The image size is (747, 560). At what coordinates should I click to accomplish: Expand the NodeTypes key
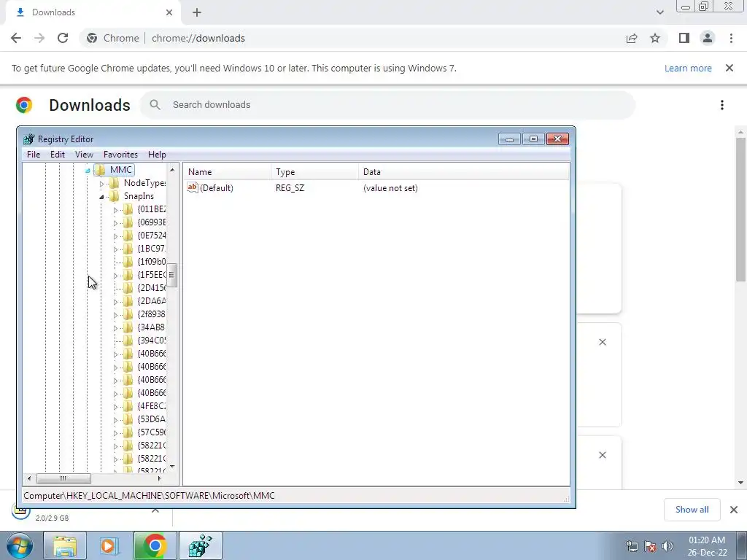point(101,183)
